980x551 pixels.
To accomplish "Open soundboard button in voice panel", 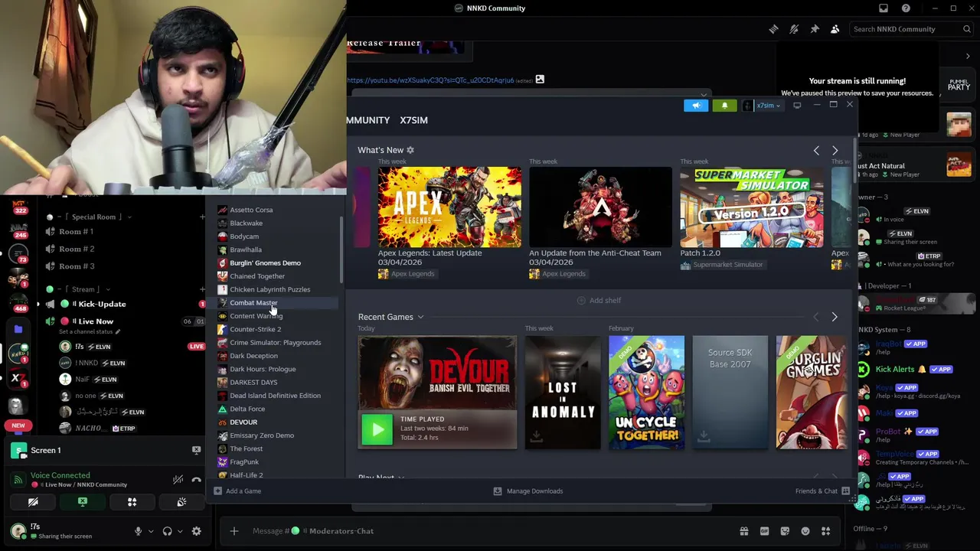I will click(x=181, y=502).
